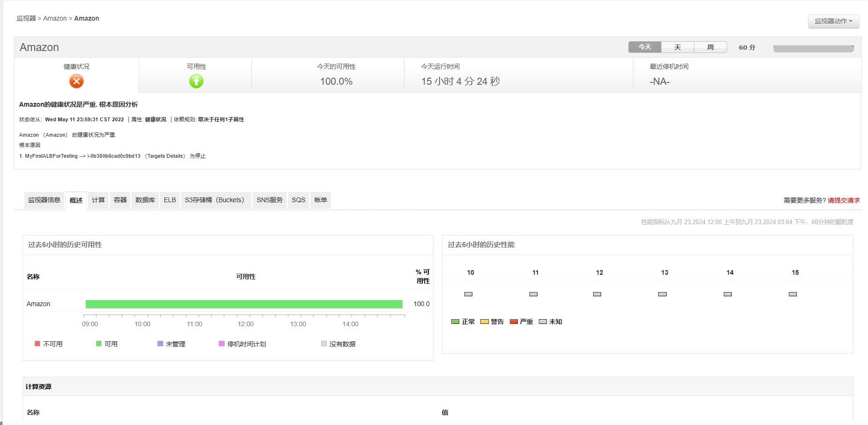Click the Amazon row name in availability table

coord(38,304)
